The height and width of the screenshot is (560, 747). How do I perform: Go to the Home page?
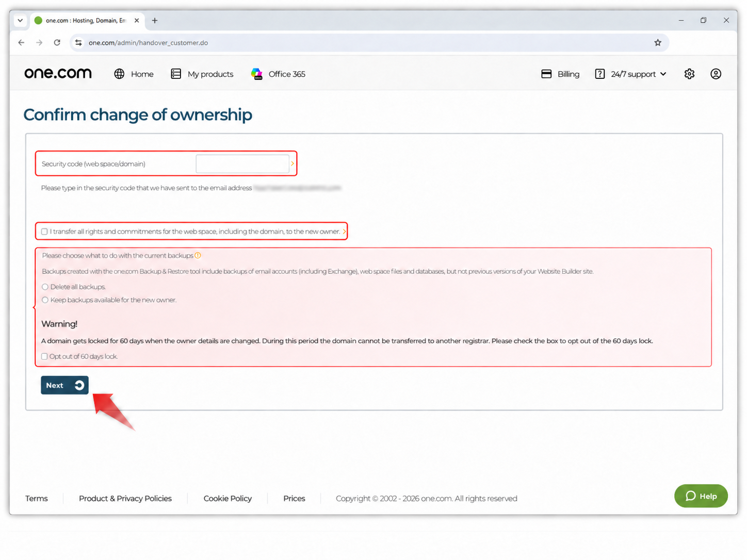click(x=134, y=74)
